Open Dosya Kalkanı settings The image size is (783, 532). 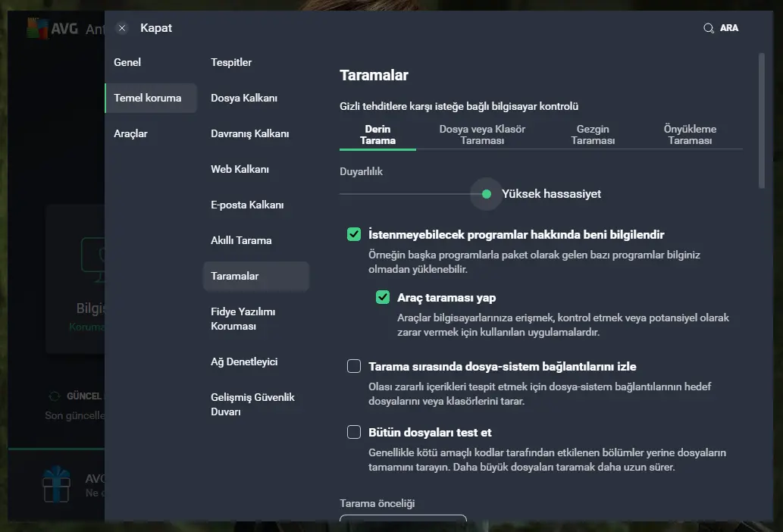click(244, 98)
